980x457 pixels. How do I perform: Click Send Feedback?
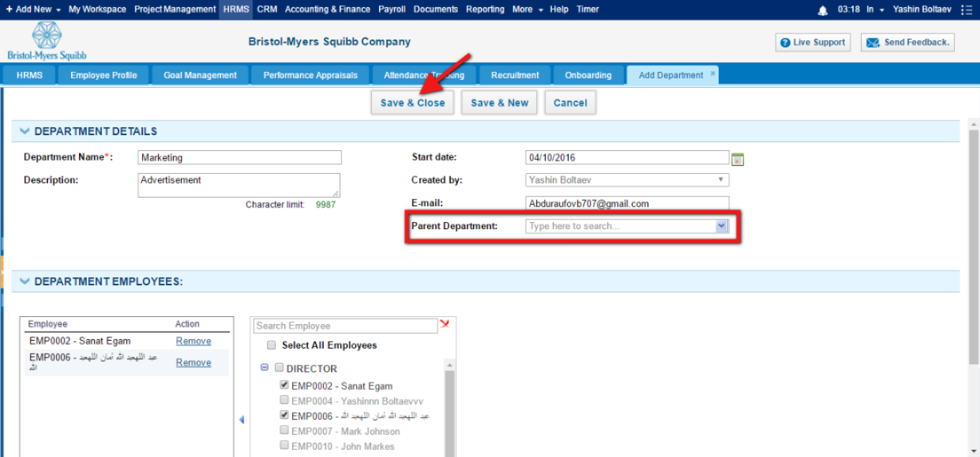907,42
